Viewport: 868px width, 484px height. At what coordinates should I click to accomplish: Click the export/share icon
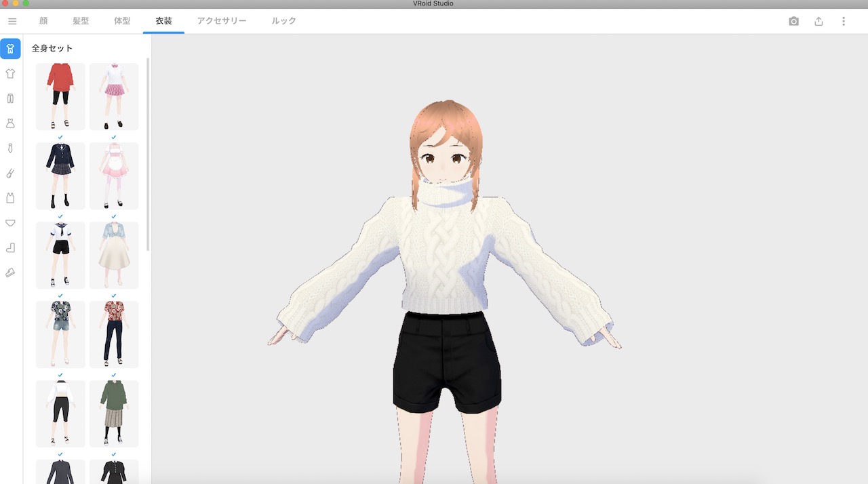(818, 21)
